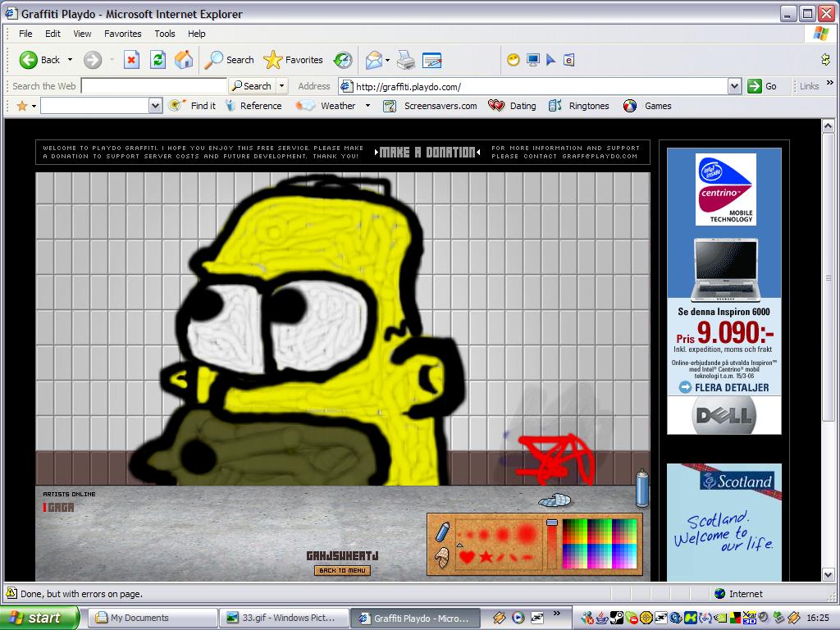
Task: Click the yellow smiley toolbar icon
Action: click(514, 59)
